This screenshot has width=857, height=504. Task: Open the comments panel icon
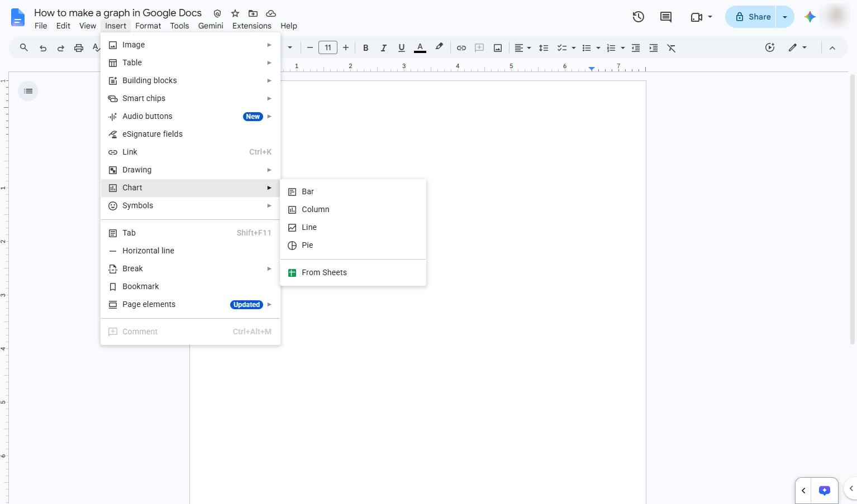point(666,17)
